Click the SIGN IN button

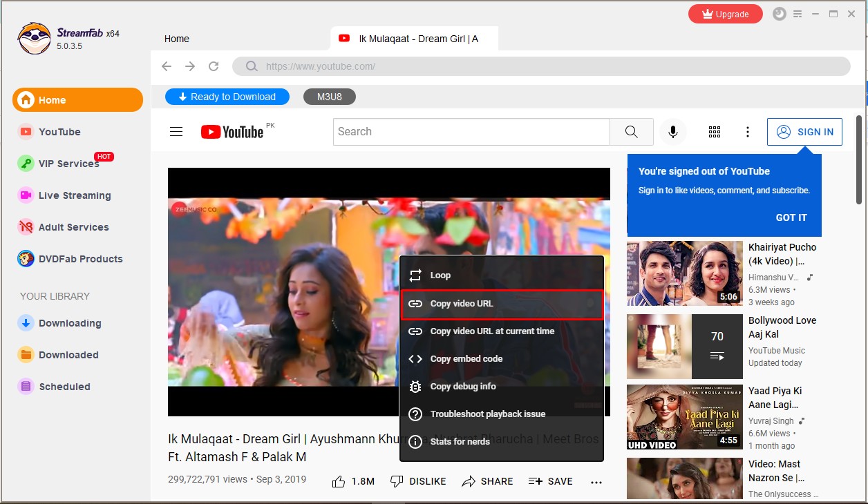point(804,132)
